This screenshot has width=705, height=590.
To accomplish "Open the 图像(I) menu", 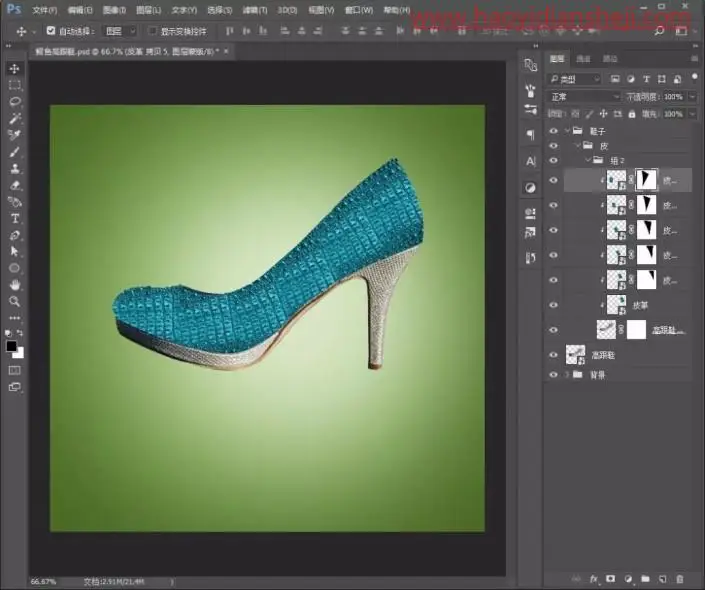I will [114, 10].
